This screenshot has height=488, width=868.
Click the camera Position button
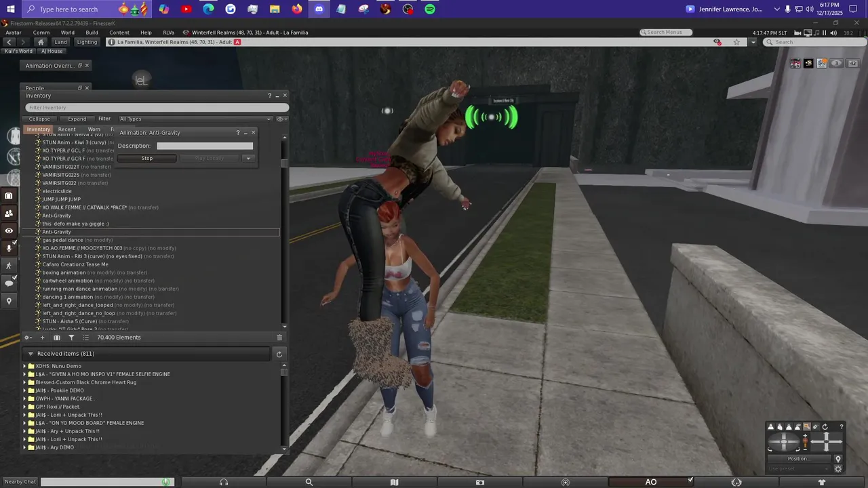pyautogui.click(x=797, y=459)
